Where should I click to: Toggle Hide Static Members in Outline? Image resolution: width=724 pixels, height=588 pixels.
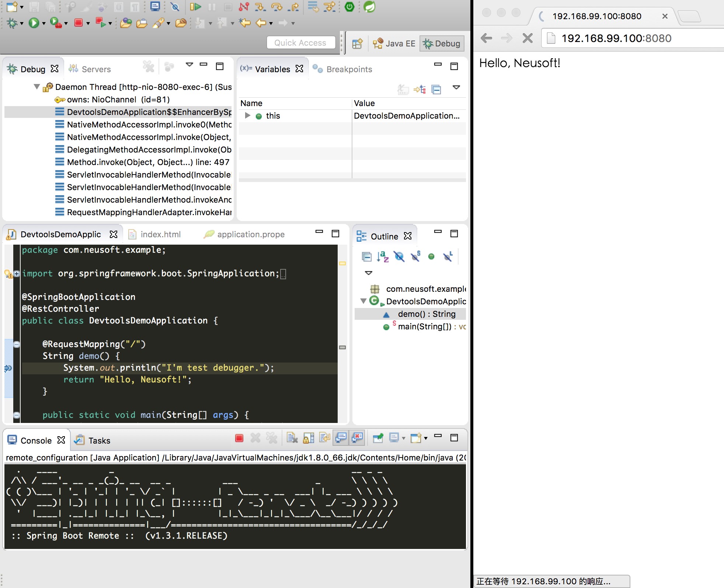point(415,256)
